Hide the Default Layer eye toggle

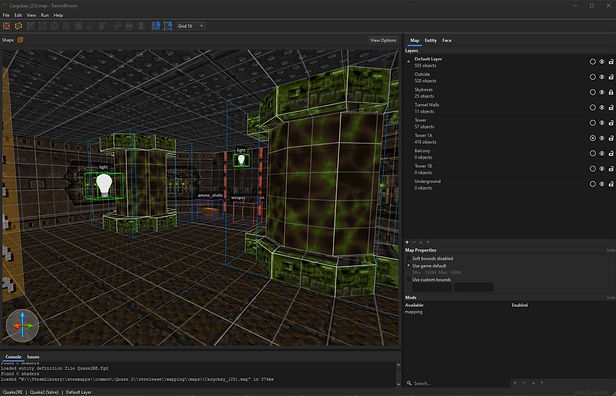pos(602,62)
